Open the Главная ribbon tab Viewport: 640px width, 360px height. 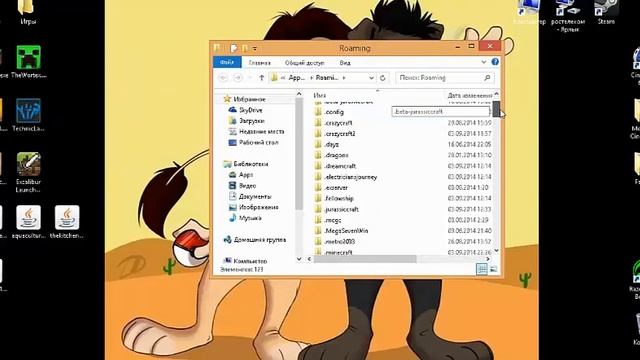260,63
